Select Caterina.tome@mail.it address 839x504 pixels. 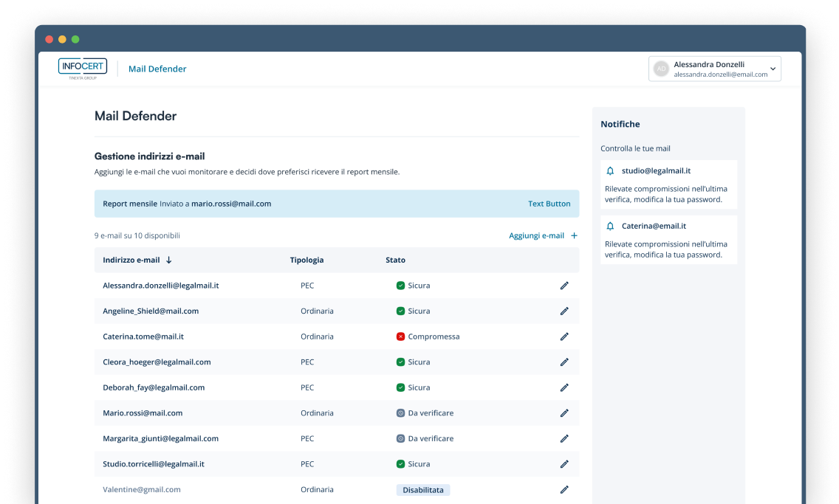point(143,336)
